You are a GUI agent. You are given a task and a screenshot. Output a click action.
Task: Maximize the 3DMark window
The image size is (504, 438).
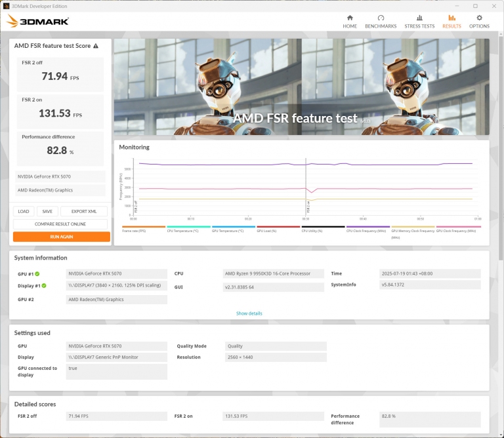pyautogui.click(x=475, y=6)
